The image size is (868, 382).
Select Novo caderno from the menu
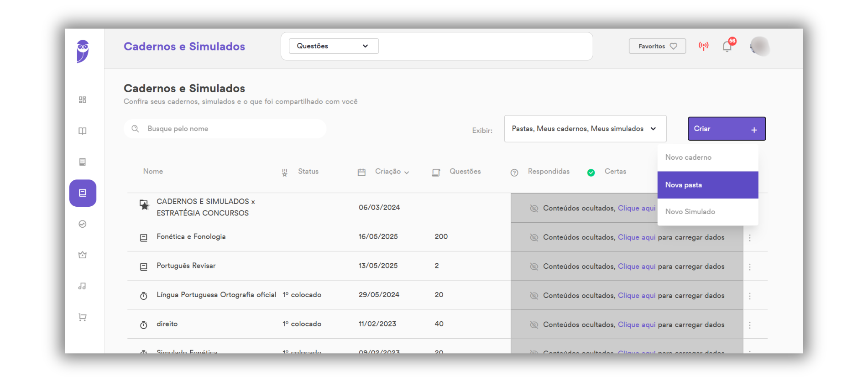pos(708,157)
